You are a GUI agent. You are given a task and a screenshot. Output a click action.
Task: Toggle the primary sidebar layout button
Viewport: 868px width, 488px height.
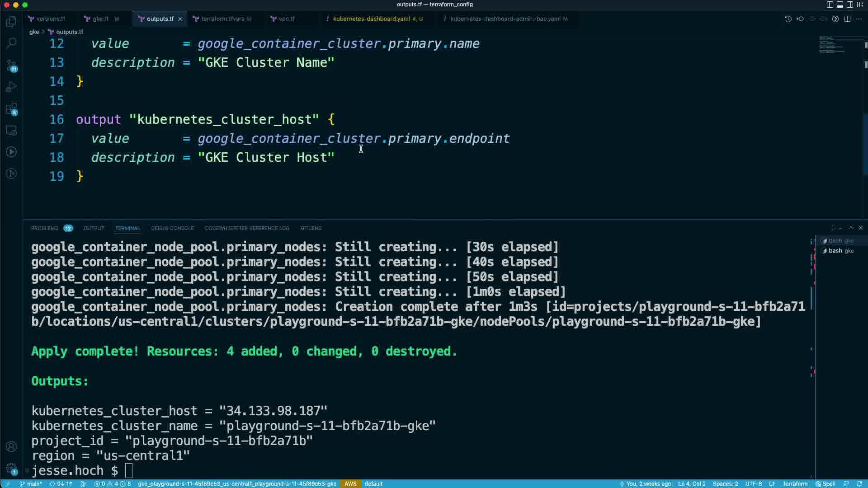830,5
